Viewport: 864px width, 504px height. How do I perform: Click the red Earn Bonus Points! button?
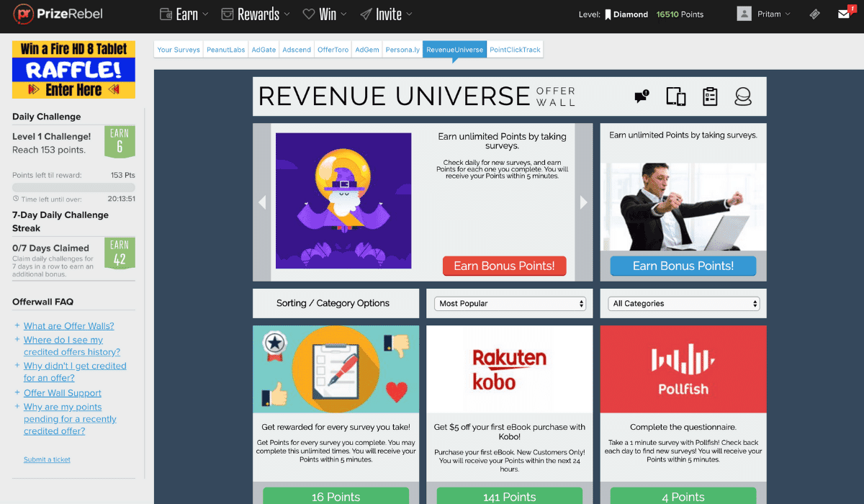point(504,266)
